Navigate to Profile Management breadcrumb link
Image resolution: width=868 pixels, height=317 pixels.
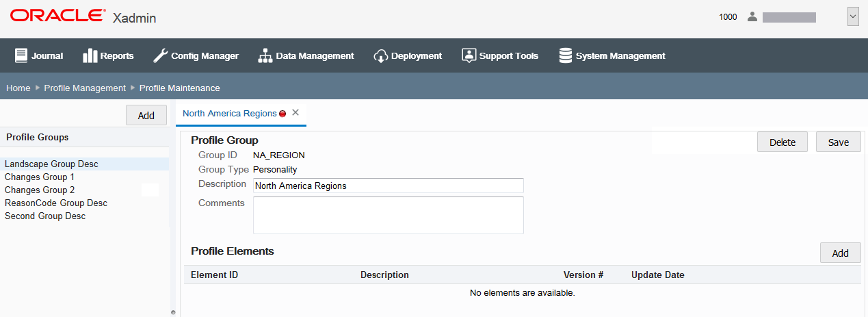point(85,88)
